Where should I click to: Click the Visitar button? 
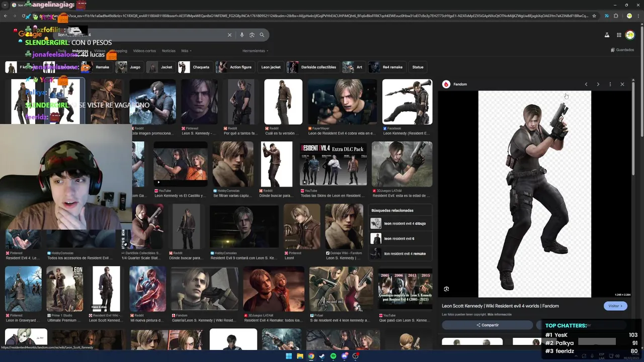click(x=615, y=306)
